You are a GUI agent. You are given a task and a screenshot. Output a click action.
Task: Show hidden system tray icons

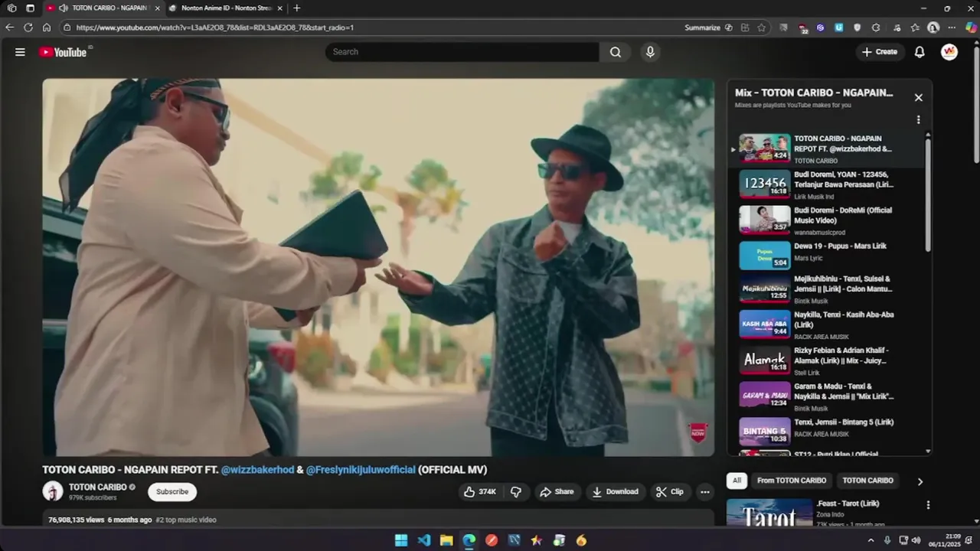tap(871, 540)
